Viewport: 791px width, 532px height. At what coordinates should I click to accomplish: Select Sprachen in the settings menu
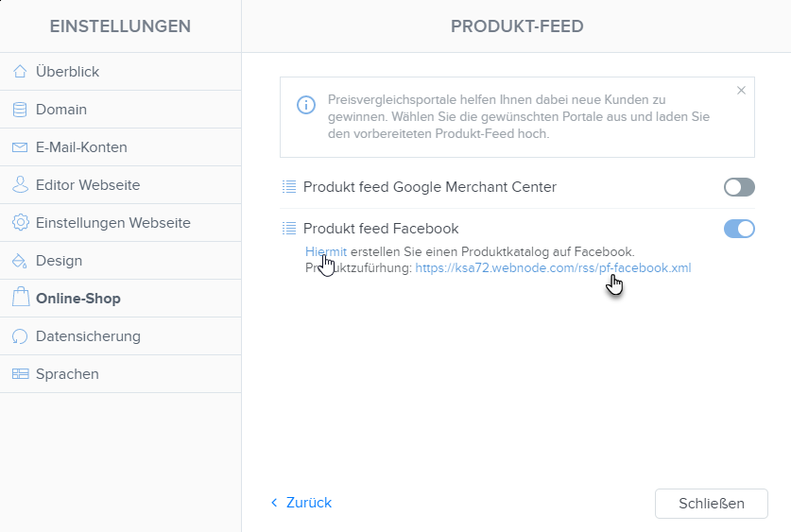pos(121,374)
